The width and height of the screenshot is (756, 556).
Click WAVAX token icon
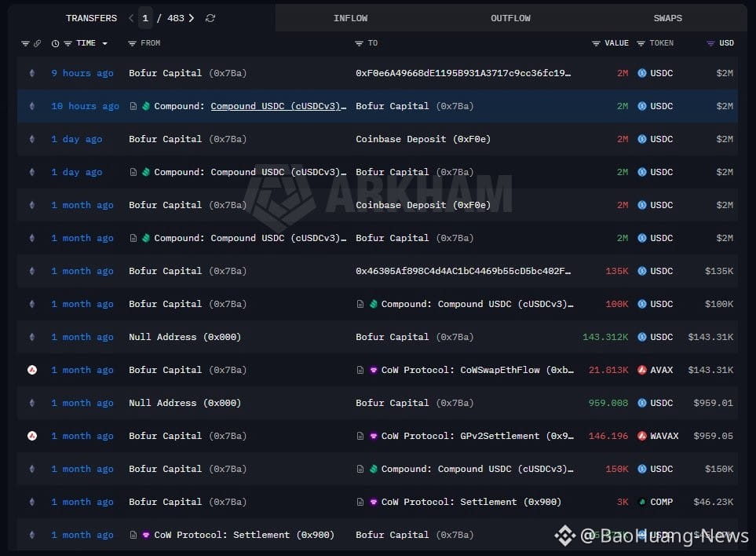(641, 436)
